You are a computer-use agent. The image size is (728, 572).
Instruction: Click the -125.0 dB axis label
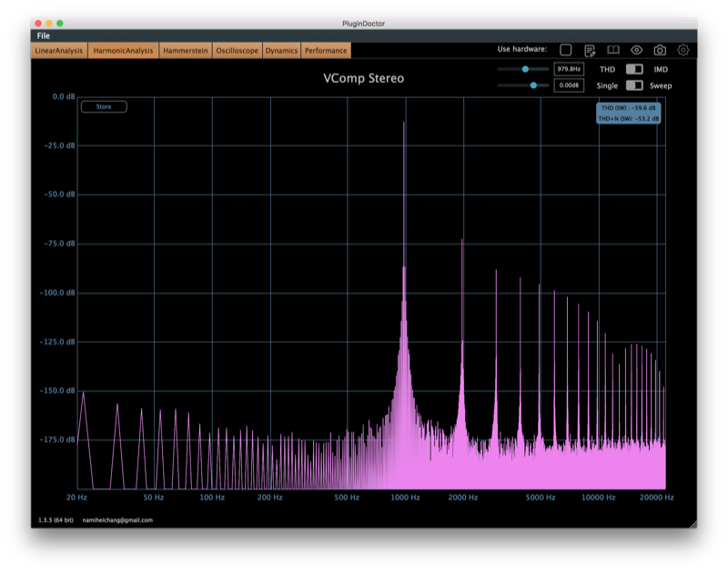click(x=57, y=342)
